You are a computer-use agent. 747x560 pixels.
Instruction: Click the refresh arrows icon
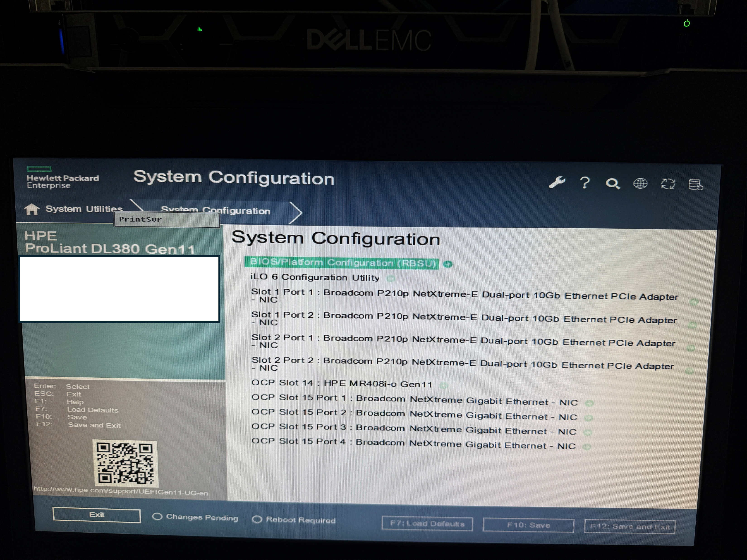click(x=668, y=184)
